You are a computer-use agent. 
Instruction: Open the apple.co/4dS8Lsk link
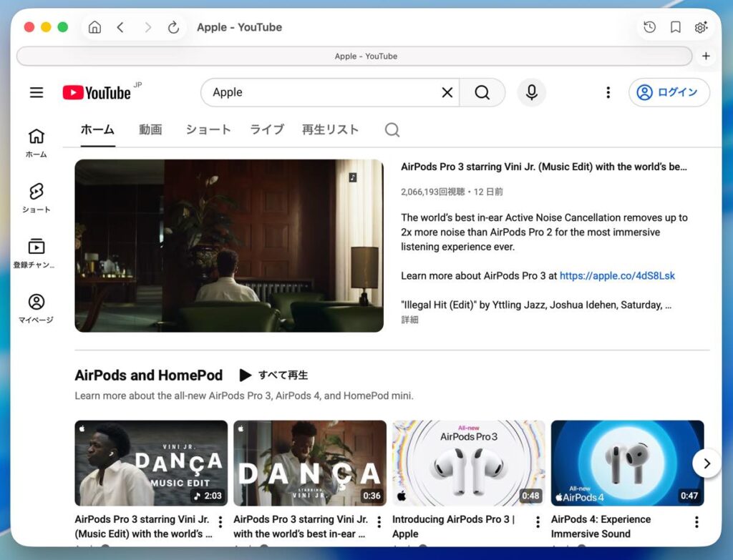(617, 276)
